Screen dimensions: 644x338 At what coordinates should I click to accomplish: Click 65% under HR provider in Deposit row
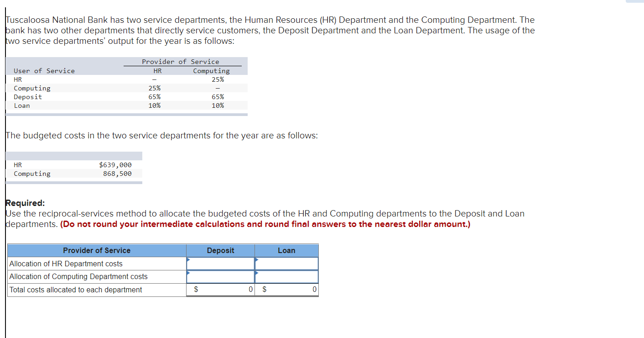(x=155, y=97)
